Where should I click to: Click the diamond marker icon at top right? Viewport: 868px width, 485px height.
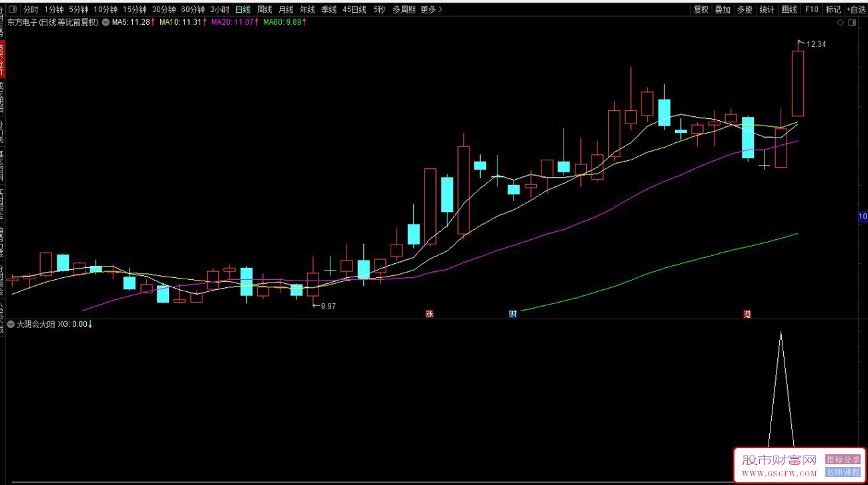click(x=841, y=23)
